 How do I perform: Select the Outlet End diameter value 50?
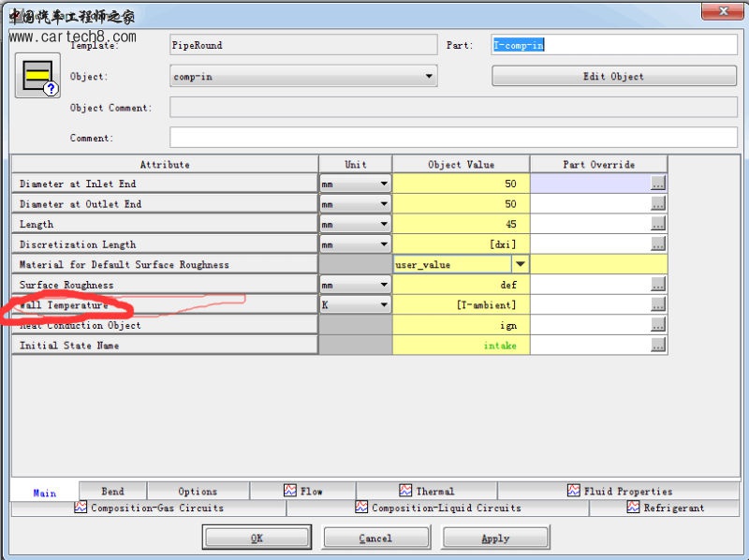[x=461, y=204]
